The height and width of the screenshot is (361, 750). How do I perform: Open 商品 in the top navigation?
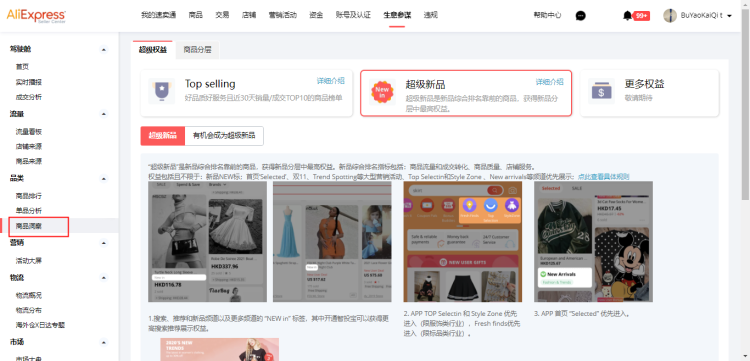[196, 15]
